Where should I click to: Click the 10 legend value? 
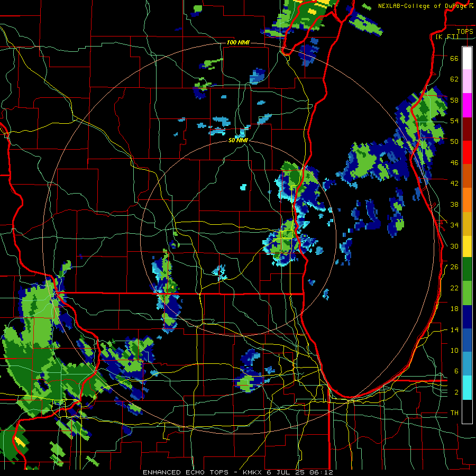454,350
